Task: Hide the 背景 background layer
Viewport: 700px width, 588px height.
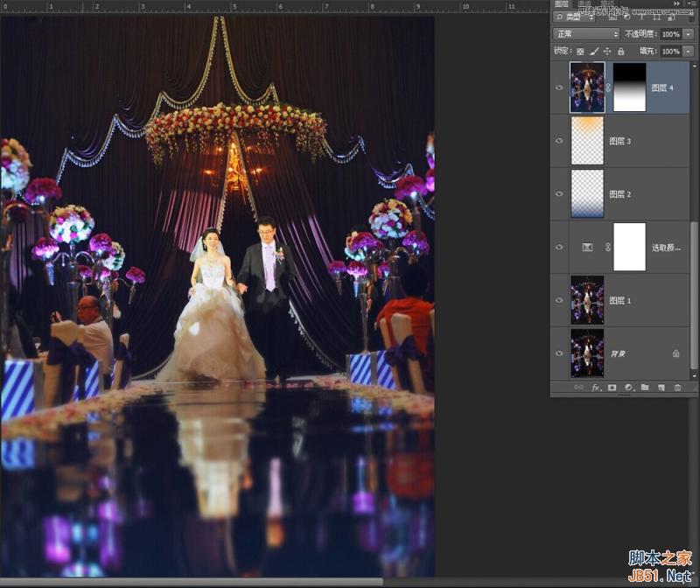Action: click(x=559, y=352)
